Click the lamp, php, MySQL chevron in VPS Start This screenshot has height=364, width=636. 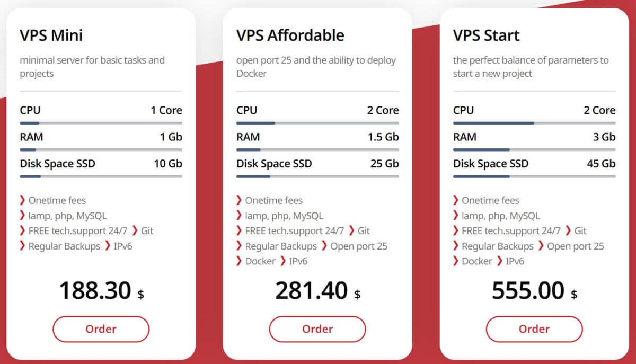(x=456, y=216)
